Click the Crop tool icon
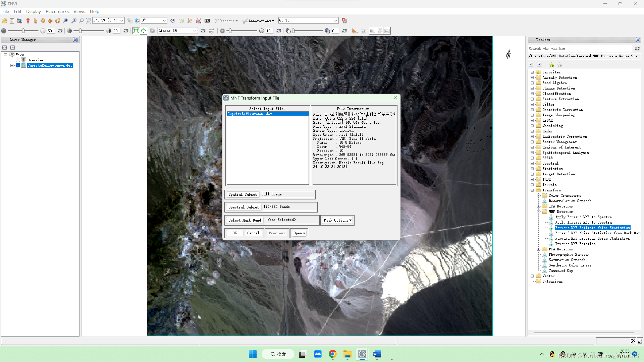The height and width of the screenshot is (362, 644). click(19, 21)
